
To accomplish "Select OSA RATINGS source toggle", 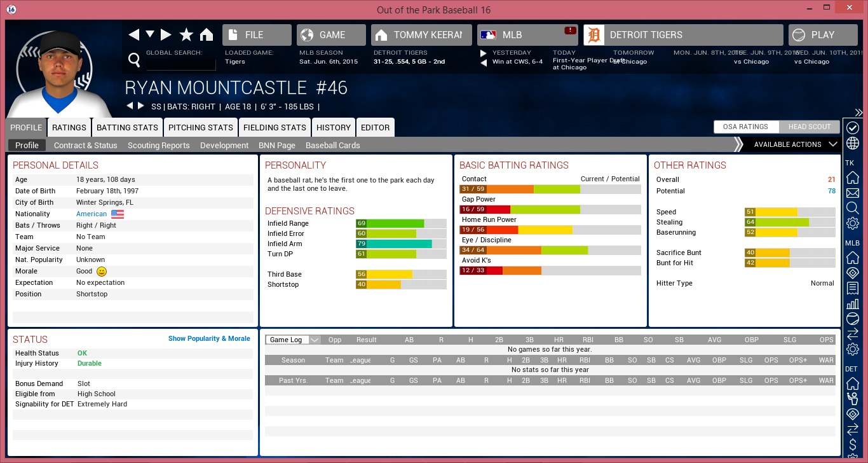I will [x=745, y=127].
